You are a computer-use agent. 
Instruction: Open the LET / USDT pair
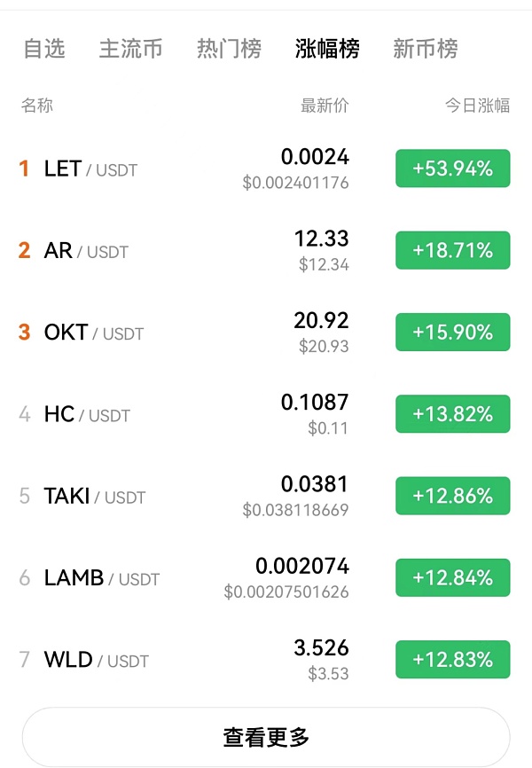point(90,168)
